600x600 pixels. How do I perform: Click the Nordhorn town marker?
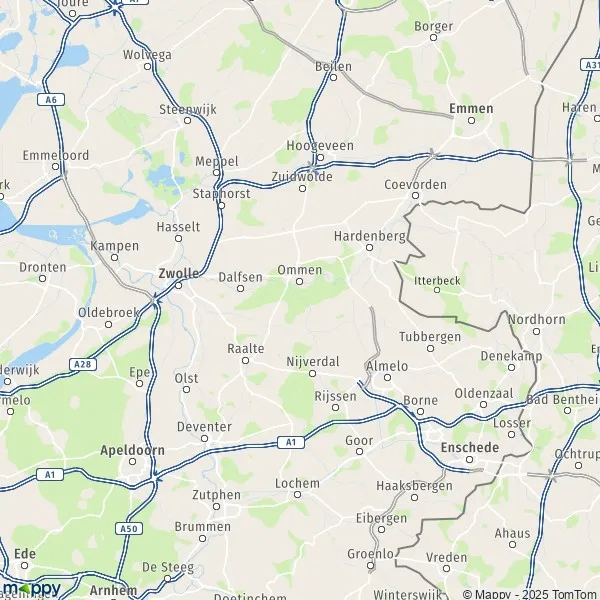tap(536, 331)
